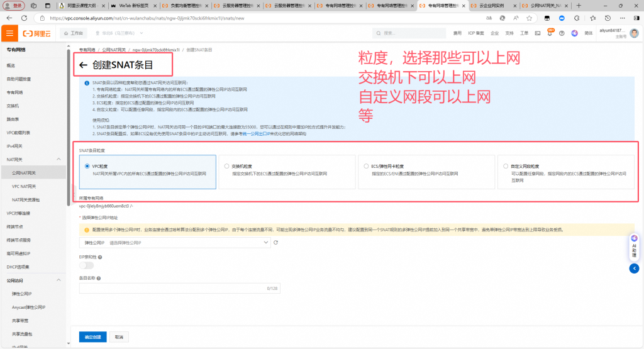Image resolution: width=644 pixels, height=349 pixels.
Task: Open the Aliyun hamburger menu
Action: 10,33
